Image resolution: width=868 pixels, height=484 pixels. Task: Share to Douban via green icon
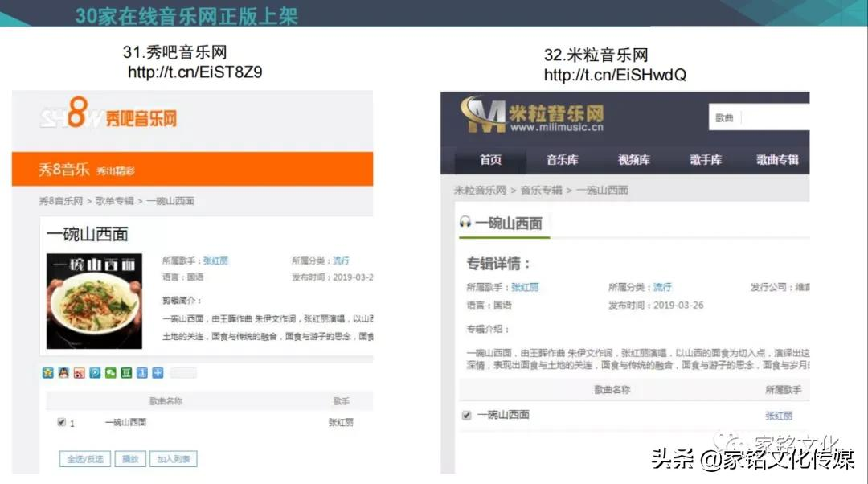click(125, 372)
